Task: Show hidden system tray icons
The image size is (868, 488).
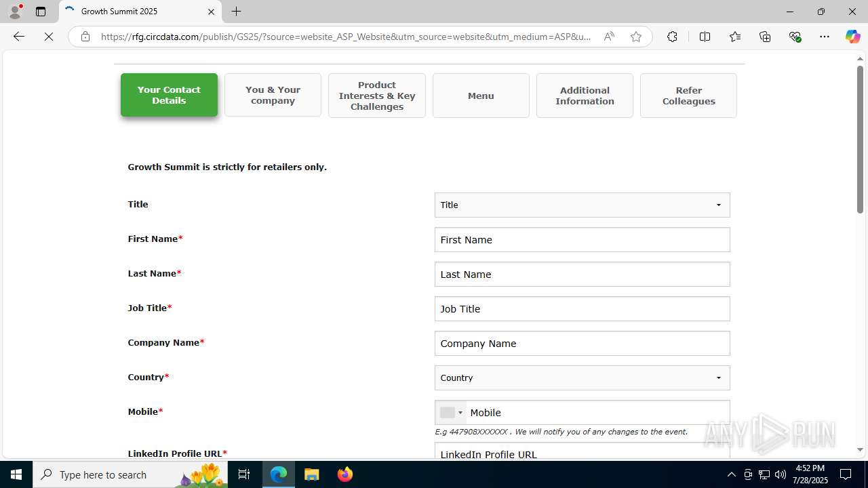Action: pyautogui.click(x=731, y=474)
